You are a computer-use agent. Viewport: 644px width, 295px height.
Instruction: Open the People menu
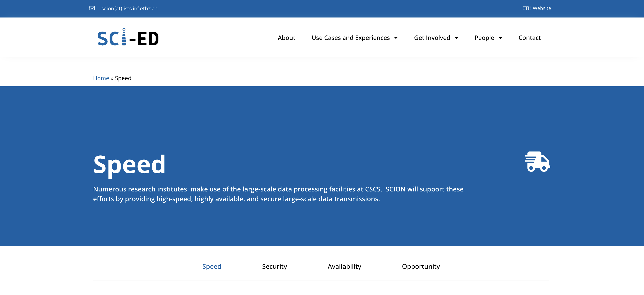point(484,38)
